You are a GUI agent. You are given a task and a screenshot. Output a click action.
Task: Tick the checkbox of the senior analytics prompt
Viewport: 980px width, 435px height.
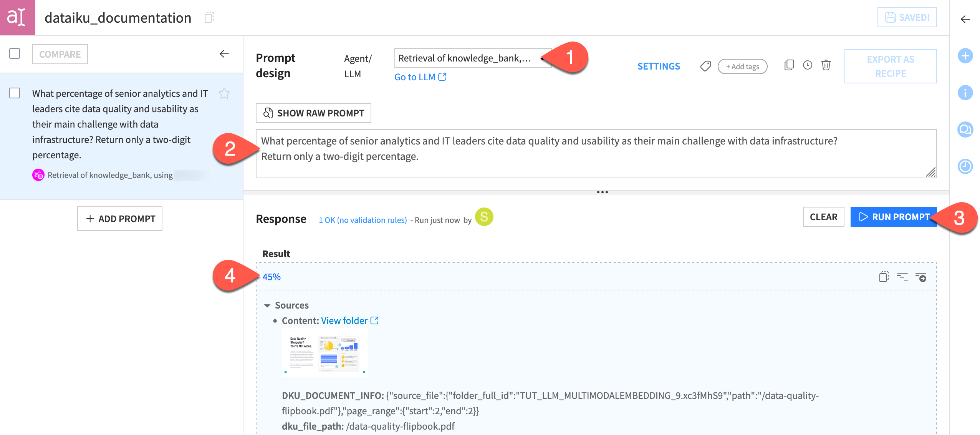click(15, 93)
